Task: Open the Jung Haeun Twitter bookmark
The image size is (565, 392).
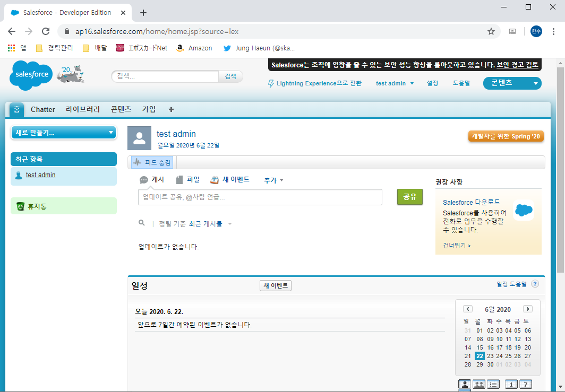Action: (x=259, y=48)
